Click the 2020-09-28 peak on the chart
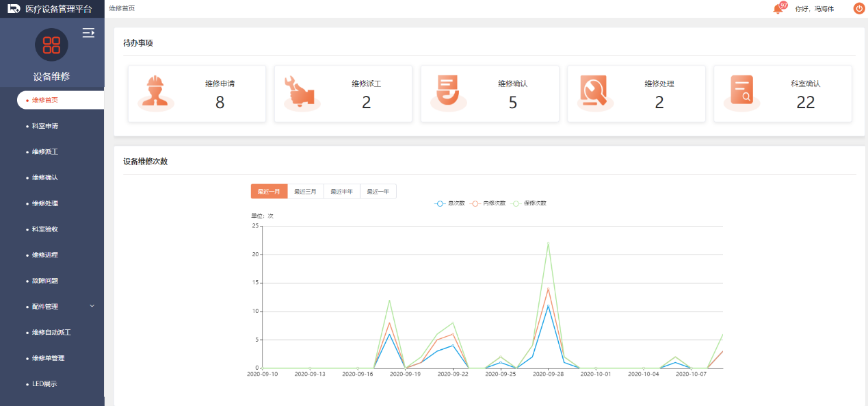 pos(548,243)
